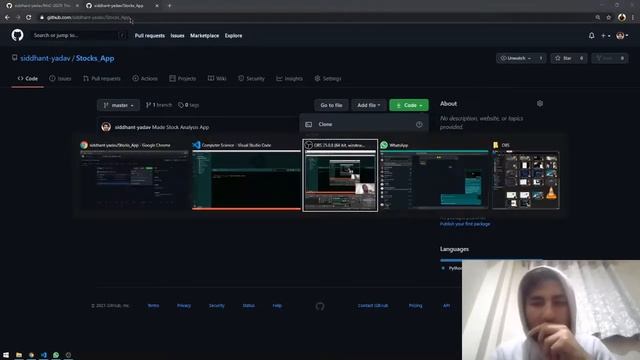
Task: Focus the Search or jump to field
Action: click(x=80, y=36)
